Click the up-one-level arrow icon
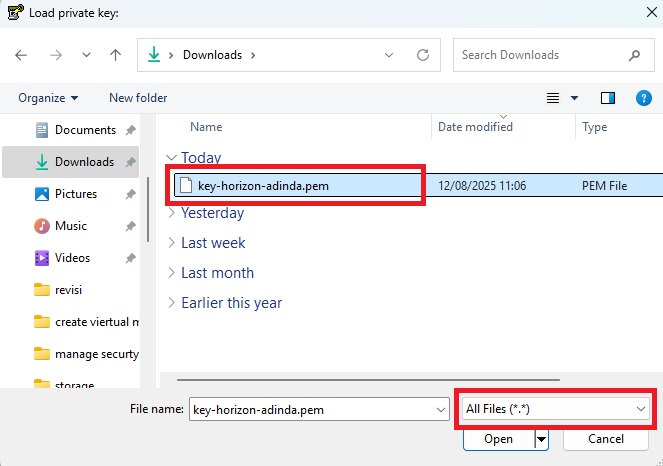 pyautogui.click(x=115, y=55)
